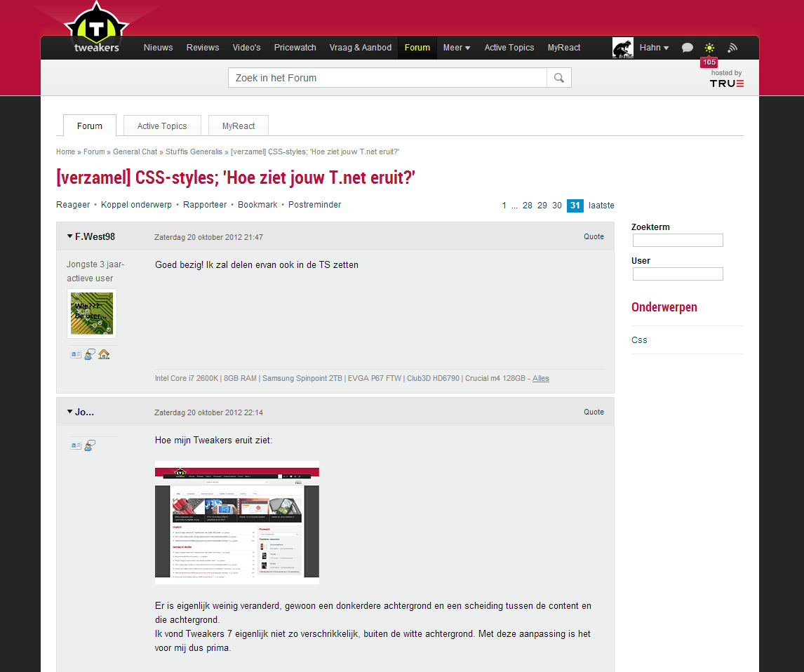Image resolution: width=804 pixels, height=672 pixels.
Task: Click the Zoekterm input field
Action: tap(678, 241)
